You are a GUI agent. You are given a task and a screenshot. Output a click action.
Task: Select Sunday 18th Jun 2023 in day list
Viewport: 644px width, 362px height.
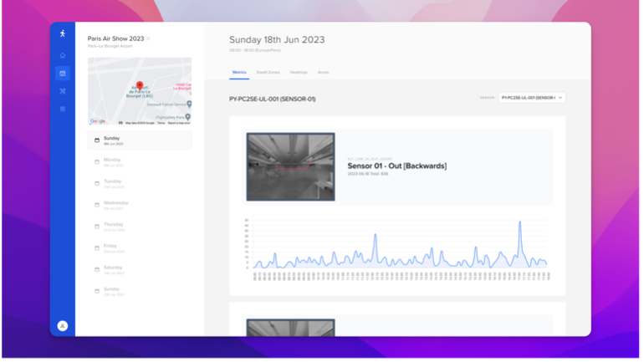click(139, 140)
